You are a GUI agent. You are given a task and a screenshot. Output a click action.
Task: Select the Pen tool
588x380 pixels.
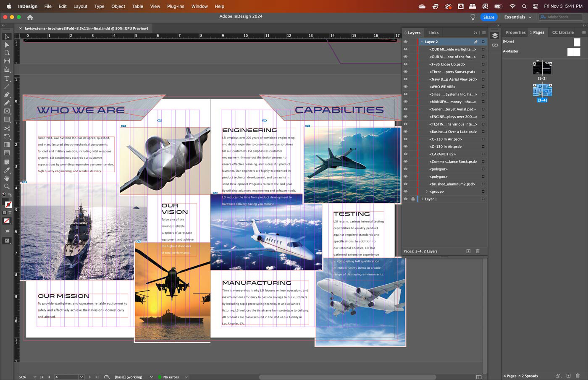(x=7, y=95)
